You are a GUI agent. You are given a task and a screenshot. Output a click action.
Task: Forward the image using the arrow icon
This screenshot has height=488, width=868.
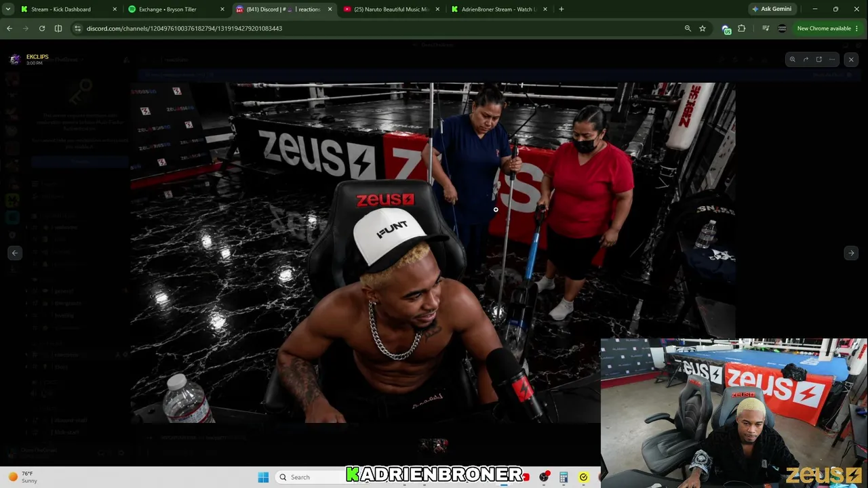click(x=806, y=60)
